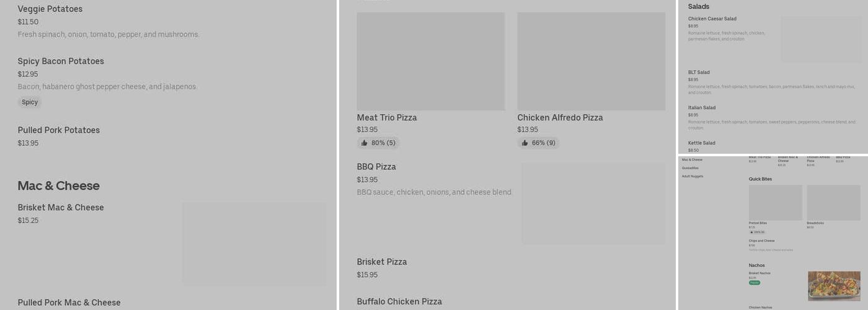This screenshot has width=868, height=310.
Task: Open the Brisket Nachos photo
Action: (834, 286)
